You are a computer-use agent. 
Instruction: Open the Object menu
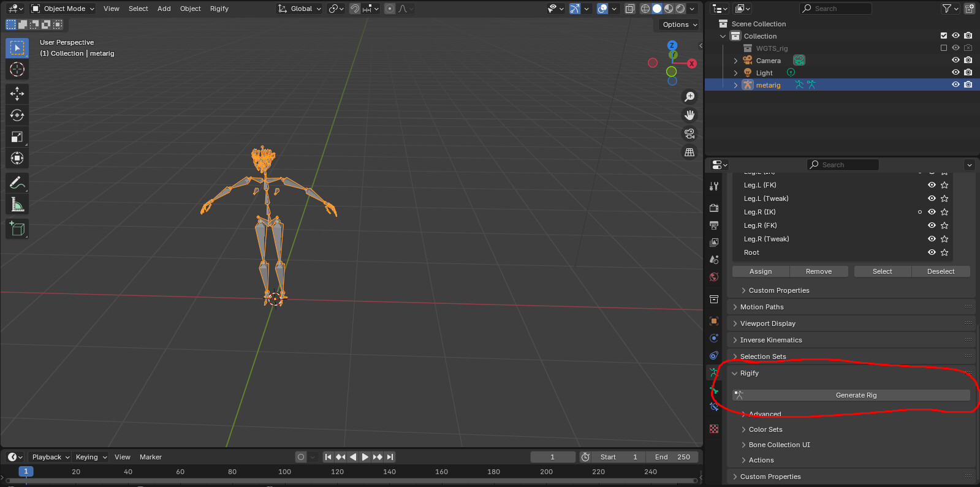pos(191,9)
